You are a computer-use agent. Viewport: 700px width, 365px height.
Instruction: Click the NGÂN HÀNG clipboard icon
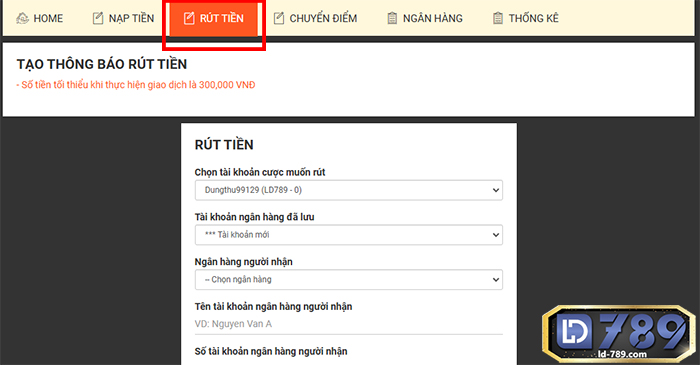click(x=392, y=18)
